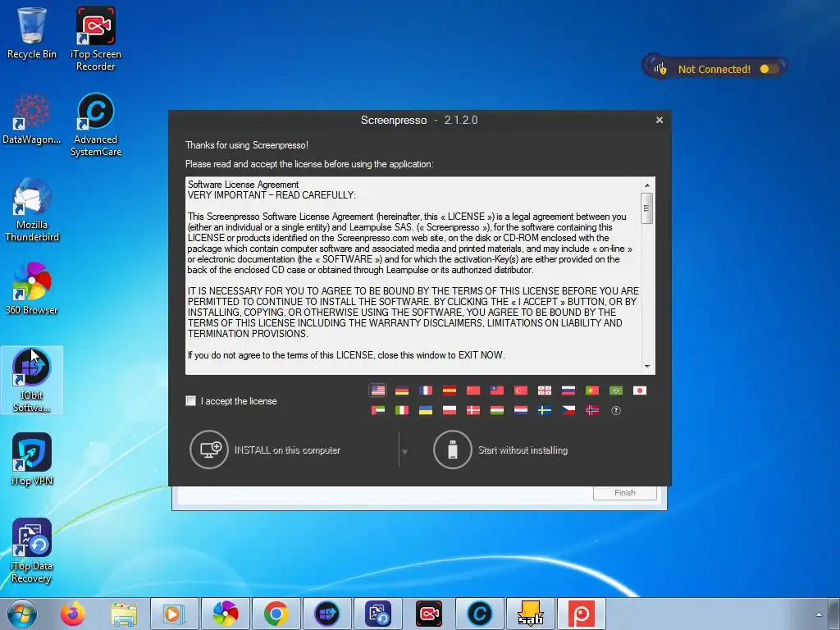Close the Screenpresso license dialog
The image size is (840, 630).
tap(660, 120)
